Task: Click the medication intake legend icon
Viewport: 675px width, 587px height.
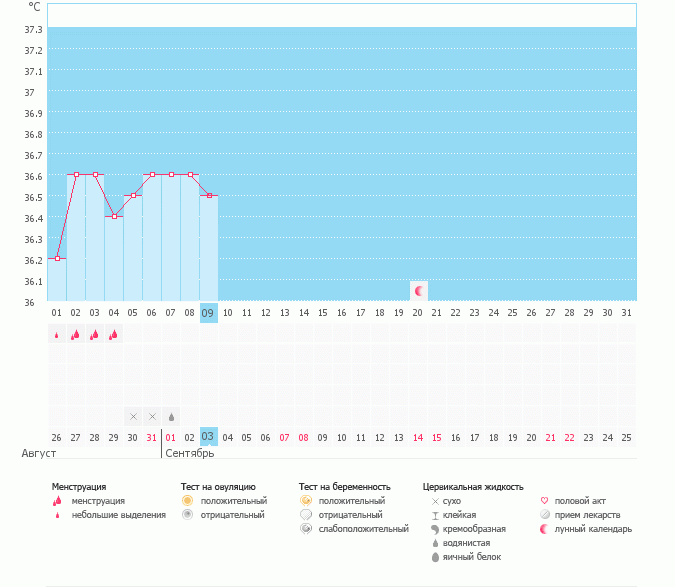Action: [x=545, y=514]
